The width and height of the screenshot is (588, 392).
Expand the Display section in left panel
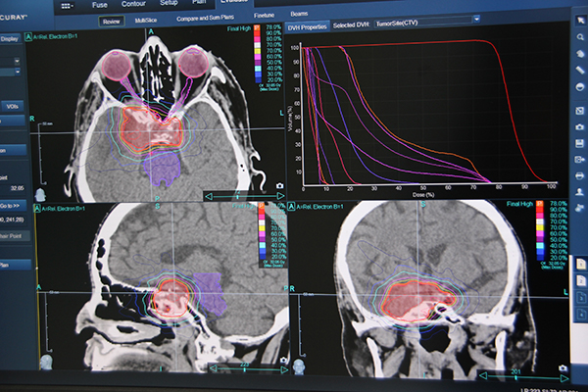10,38
